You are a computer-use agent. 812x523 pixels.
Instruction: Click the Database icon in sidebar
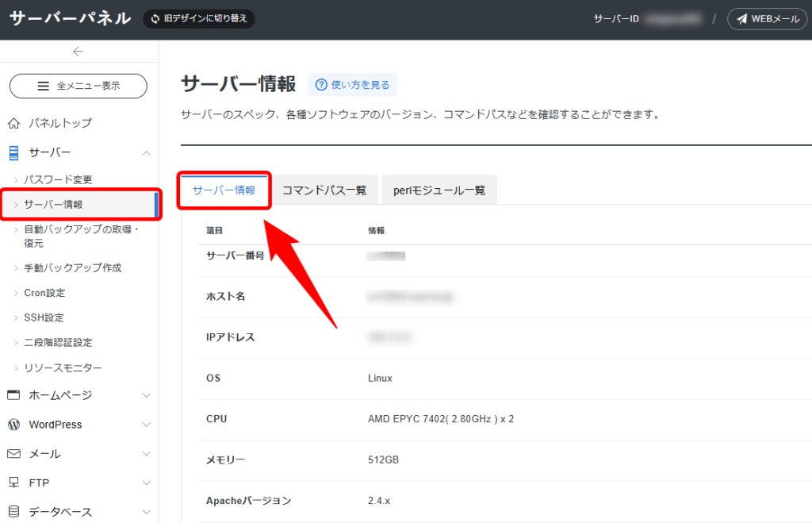click(x=13, y=512)
